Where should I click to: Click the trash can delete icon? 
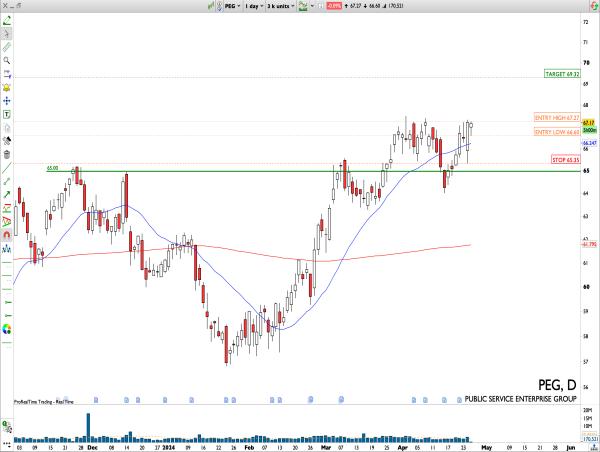tap(7, 154)
